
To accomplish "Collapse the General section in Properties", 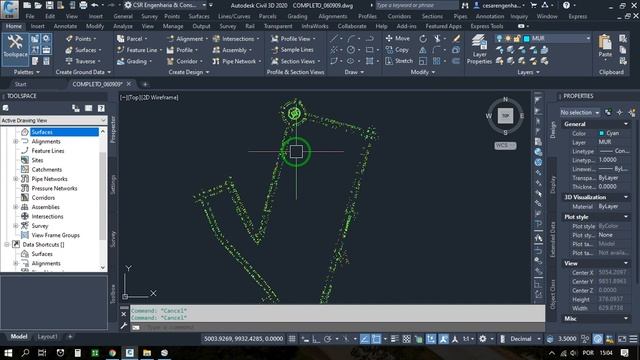I will (626, 124).
